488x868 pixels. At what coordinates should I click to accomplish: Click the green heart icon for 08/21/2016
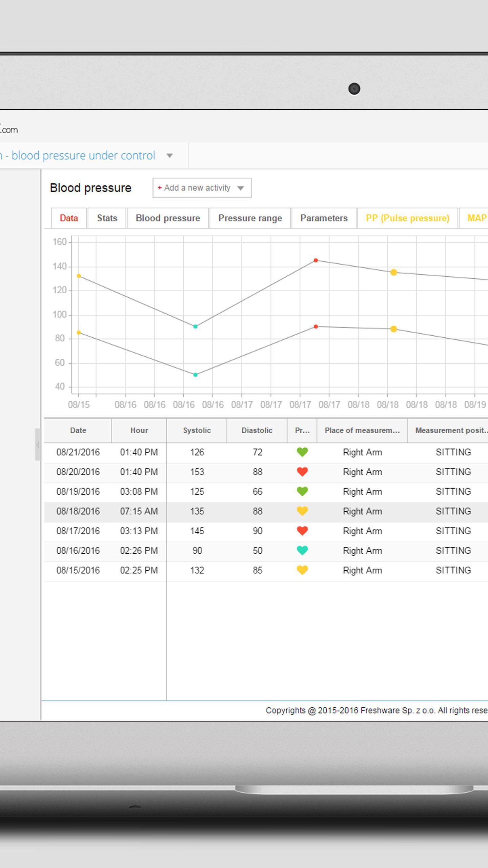pos(302,452)
